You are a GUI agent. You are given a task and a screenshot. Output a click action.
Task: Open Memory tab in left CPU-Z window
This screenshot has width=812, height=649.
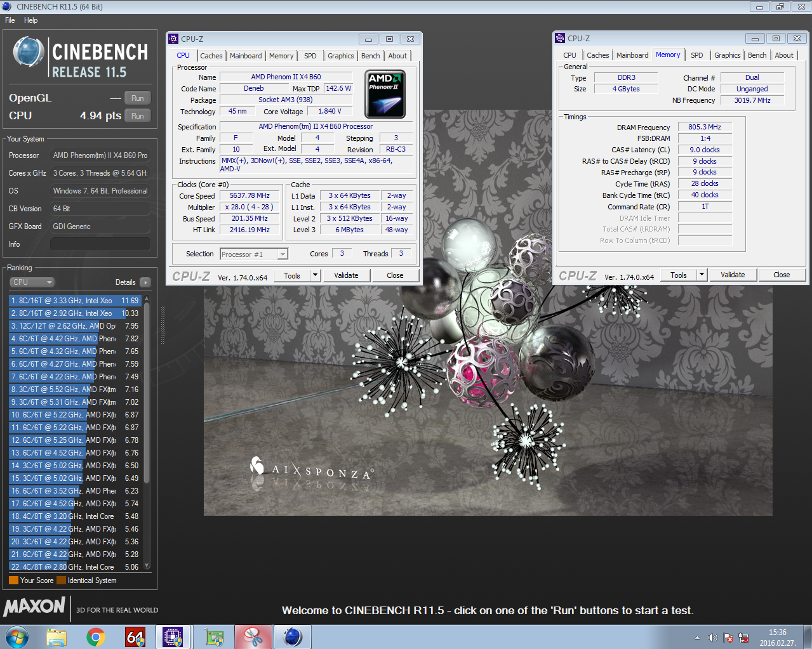coord(281,56)
